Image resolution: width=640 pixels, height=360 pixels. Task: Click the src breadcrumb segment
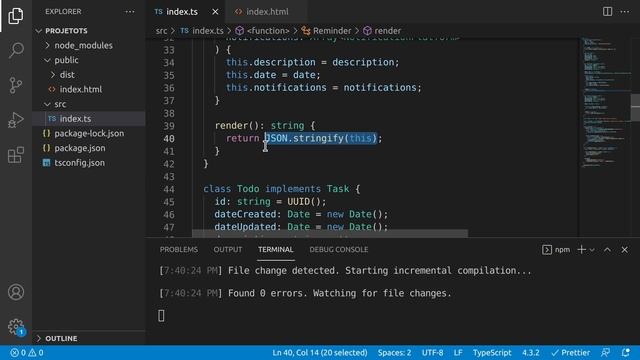[x=161, y=31]
